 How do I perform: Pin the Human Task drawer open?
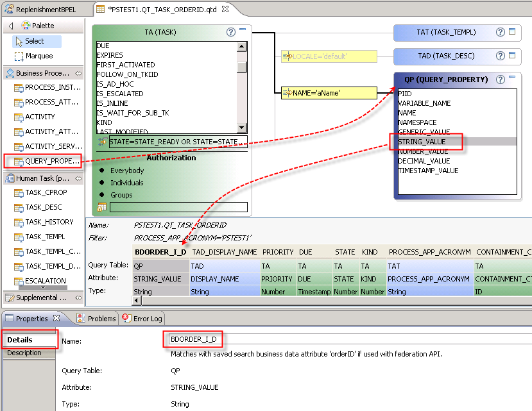click(78, 178)
